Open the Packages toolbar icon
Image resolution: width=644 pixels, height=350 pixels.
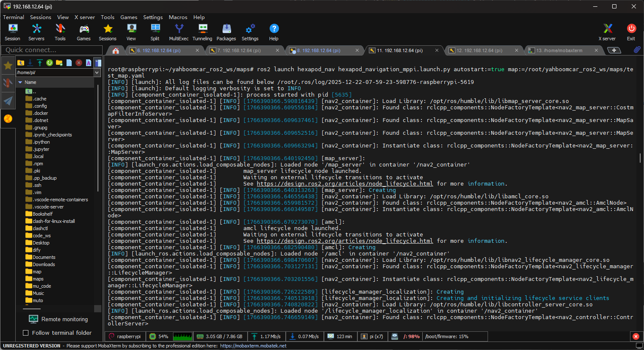click(226, 32)
